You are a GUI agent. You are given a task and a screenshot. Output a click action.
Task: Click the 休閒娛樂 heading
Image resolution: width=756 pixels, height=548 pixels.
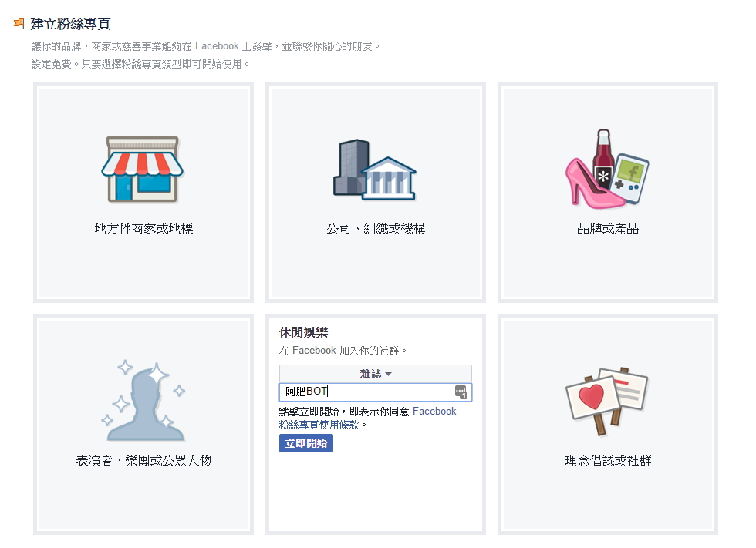point(303,332)
